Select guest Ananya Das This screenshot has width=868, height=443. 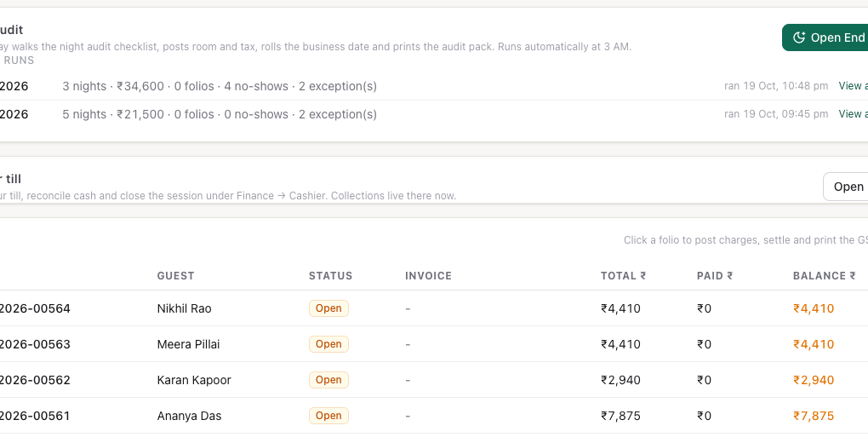189,416
